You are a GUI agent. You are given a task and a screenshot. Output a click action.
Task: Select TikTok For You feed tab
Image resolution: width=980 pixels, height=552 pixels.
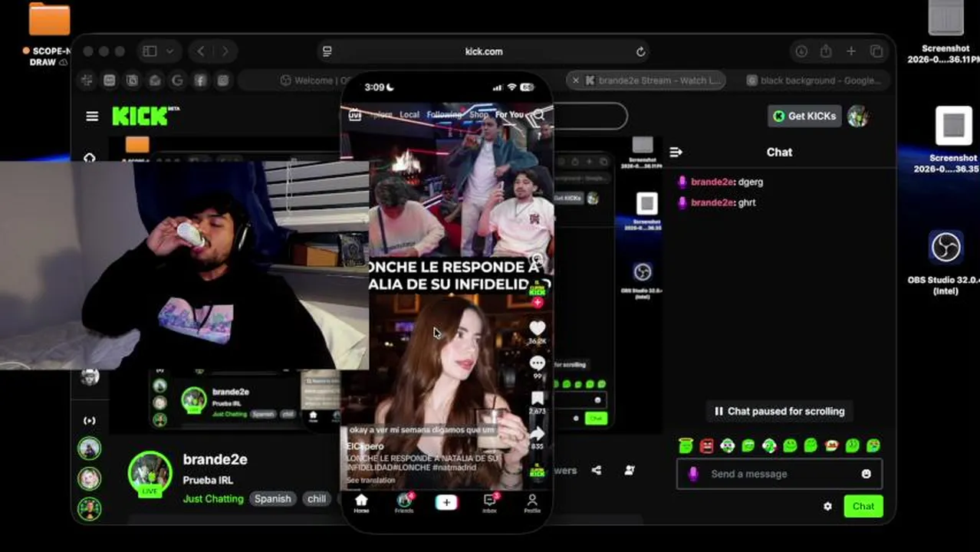pyautogui.click(x=509, y=115)
